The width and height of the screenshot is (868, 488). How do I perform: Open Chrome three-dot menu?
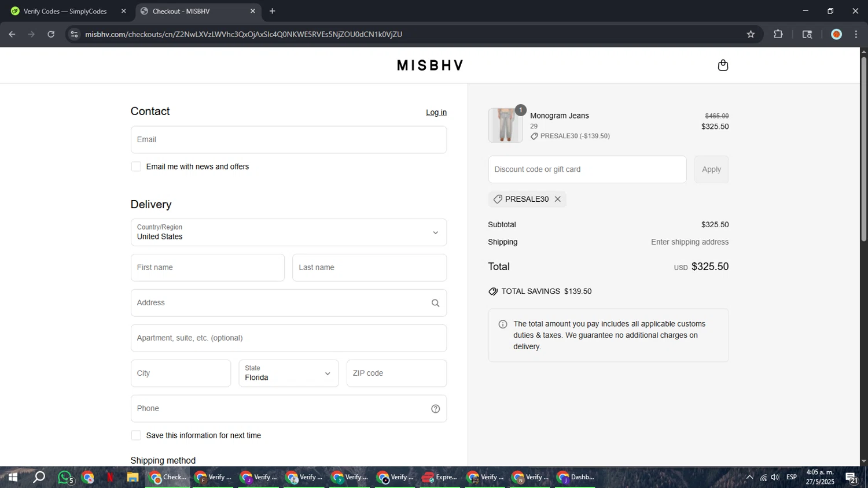tap(856, 34)
